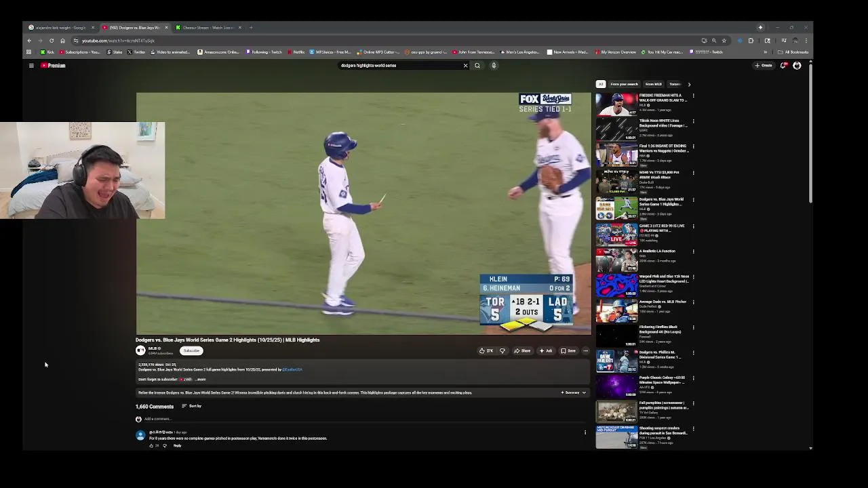
Task: Bookmark this page with star icon
Action: pos(724,41)
